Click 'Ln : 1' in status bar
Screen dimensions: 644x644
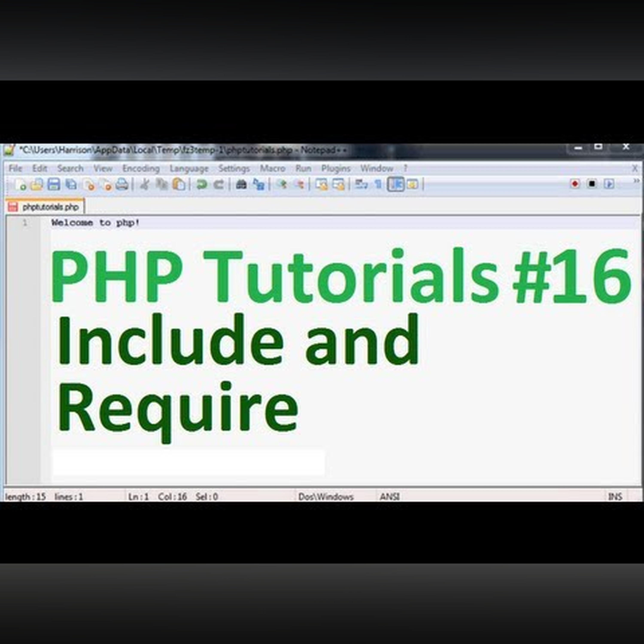pyautogui.click(x=138, y=497)
